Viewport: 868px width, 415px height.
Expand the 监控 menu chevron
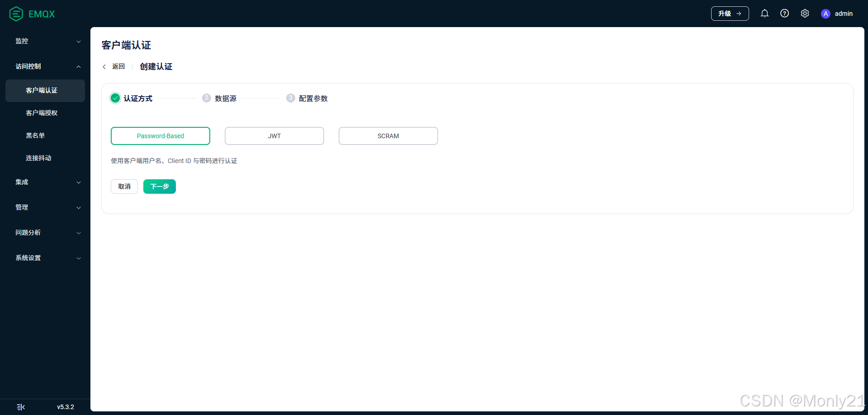pyautogui.click(x=79, y=42)
